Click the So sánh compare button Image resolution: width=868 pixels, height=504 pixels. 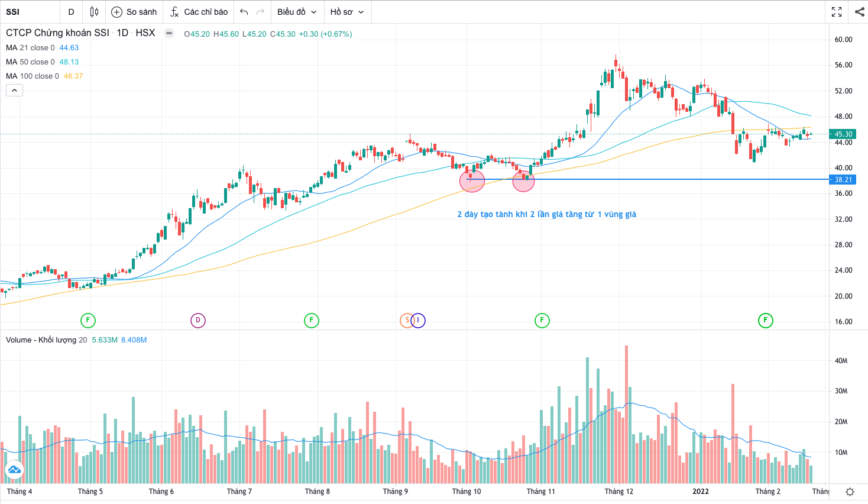pos(134,12)
